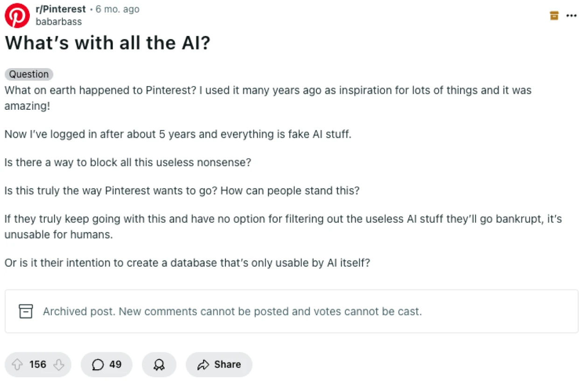The width and height of the screenshot is (588, 381).
Task: Click the gold archived badge icon
Action: pyautogui.click(x=553, y=15)
